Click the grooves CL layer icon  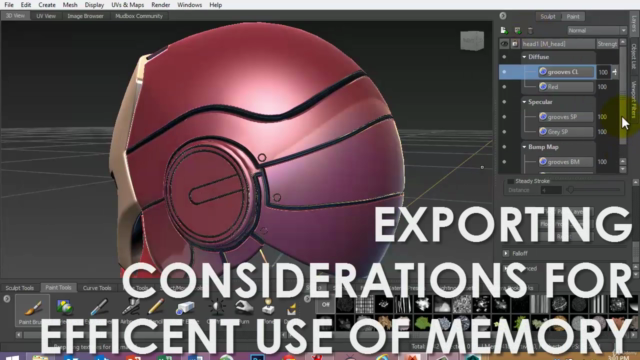pos(543,71)
